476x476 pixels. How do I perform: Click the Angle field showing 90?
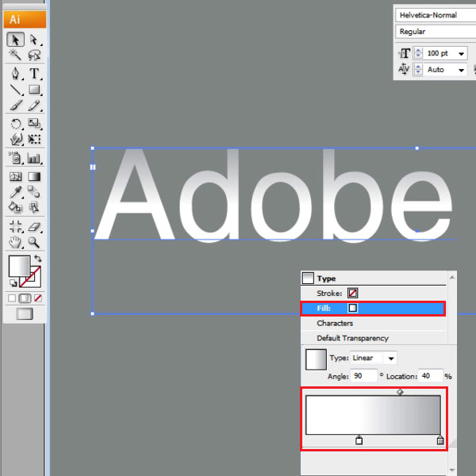363,376
